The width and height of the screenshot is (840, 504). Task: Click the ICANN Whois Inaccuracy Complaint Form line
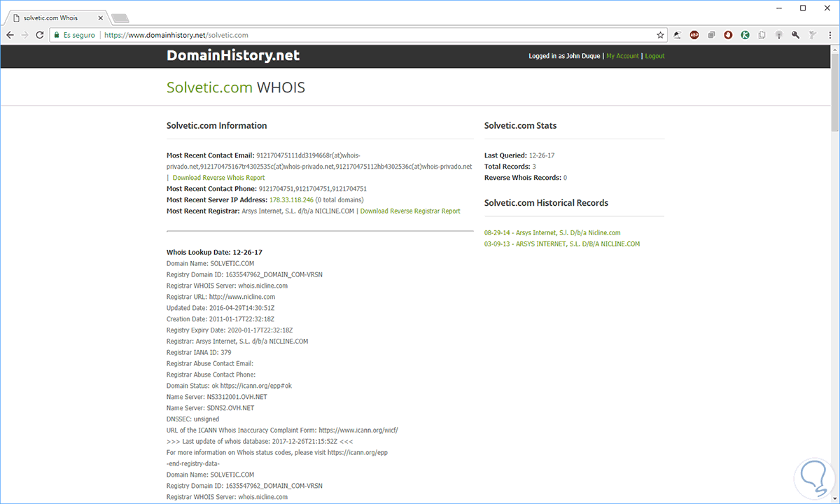point(282,430)
